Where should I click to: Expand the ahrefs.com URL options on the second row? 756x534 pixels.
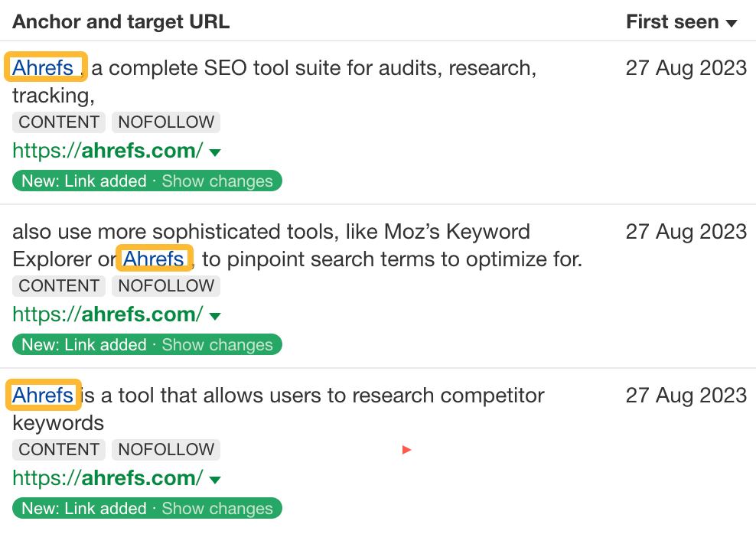tap(215, 315)
